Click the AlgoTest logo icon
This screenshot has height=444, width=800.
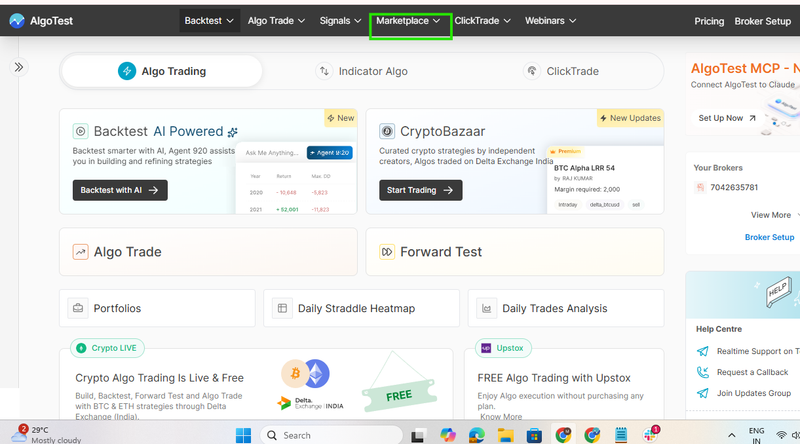17,21
